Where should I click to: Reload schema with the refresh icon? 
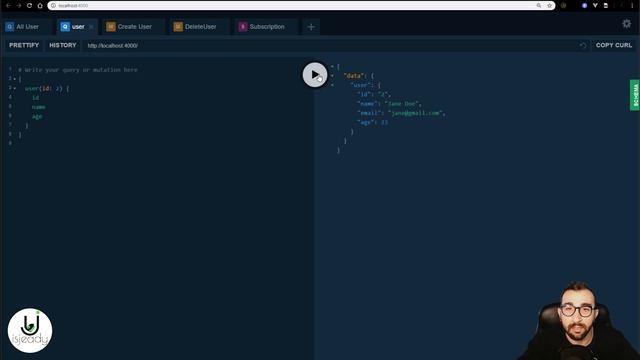pyautogui.click(x=583, y=45)
